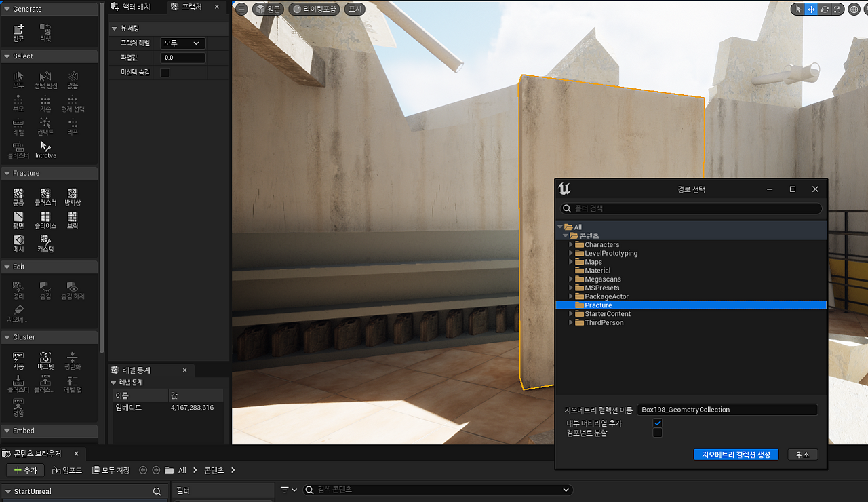Image resolution: width=868 pixels, height=502 pixels.
Task: Click the 신규 (New) generate icon
Action: tap(18, 32)
